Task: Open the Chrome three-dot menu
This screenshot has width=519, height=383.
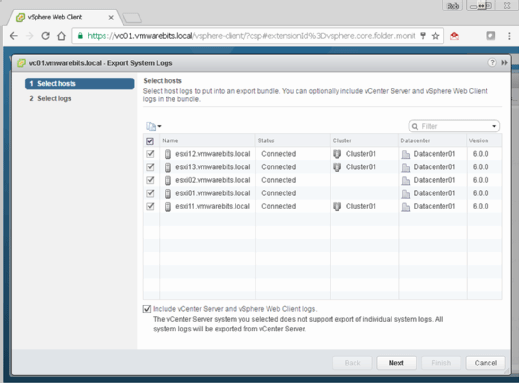Action: tap(509, 36)
